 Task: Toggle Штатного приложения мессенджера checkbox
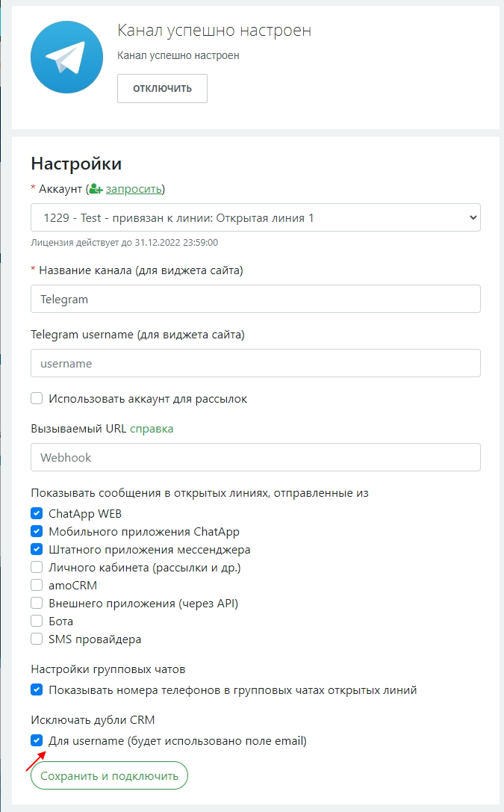pyautogui.click(x=37, y=549)
